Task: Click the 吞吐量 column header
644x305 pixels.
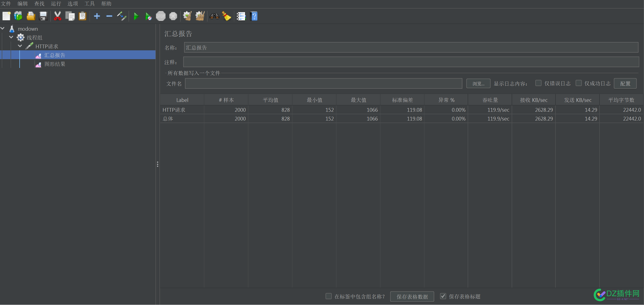Action: tap(490, 100)
